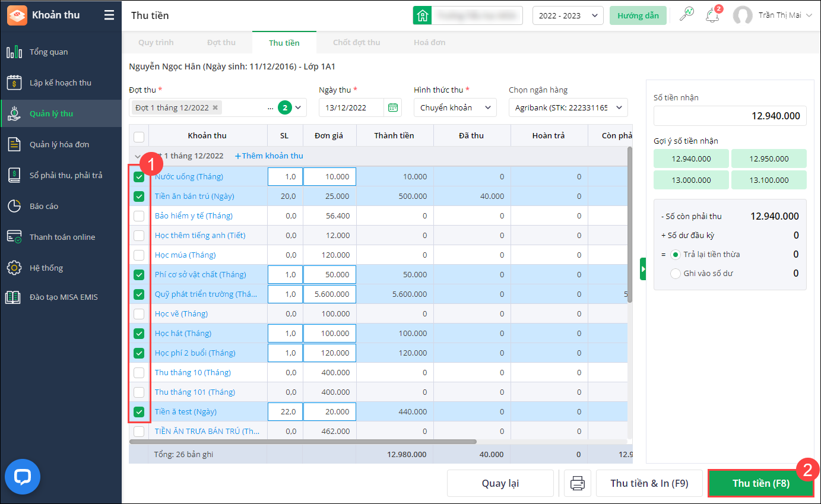This screenshot has height=504, width=821.
Task: Choose the 13.000.000 suggested amount
Action: (x=691, y=180)
